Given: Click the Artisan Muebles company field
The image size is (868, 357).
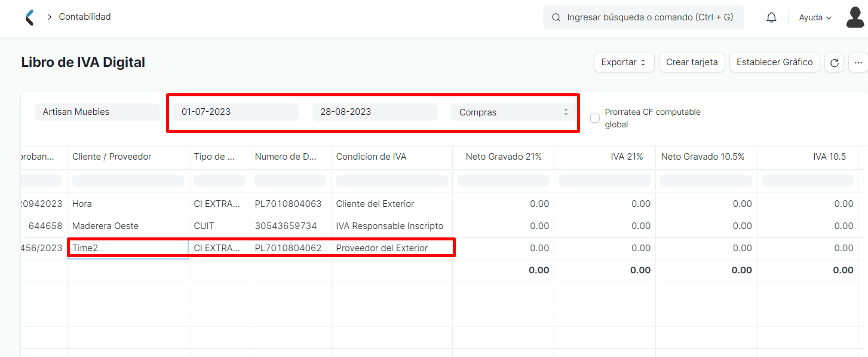Looking at the screenshot, I should (97, 112).
